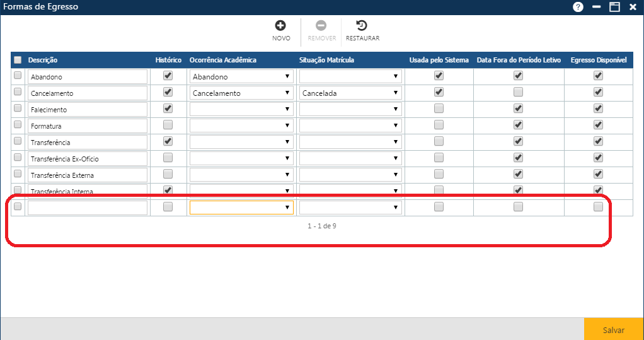Open the help question mark icon
Viewport: 644px width, 340px height.
click(578, 7)
